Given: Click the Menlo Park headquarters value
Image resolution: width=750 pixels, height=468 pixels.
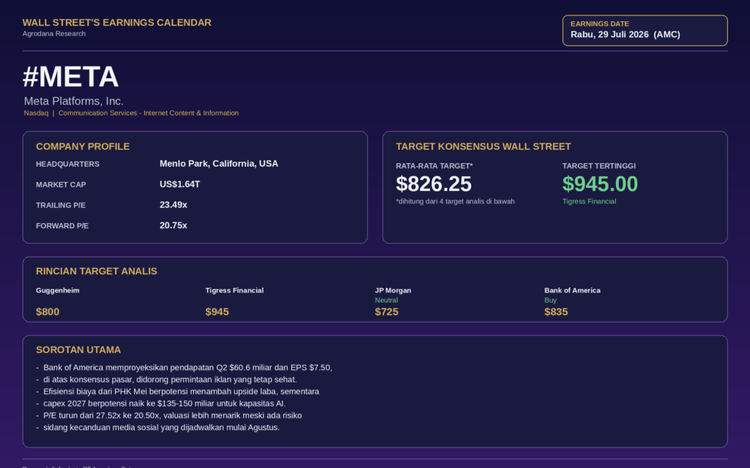Looking at the screenshot, I should (219, 164).
